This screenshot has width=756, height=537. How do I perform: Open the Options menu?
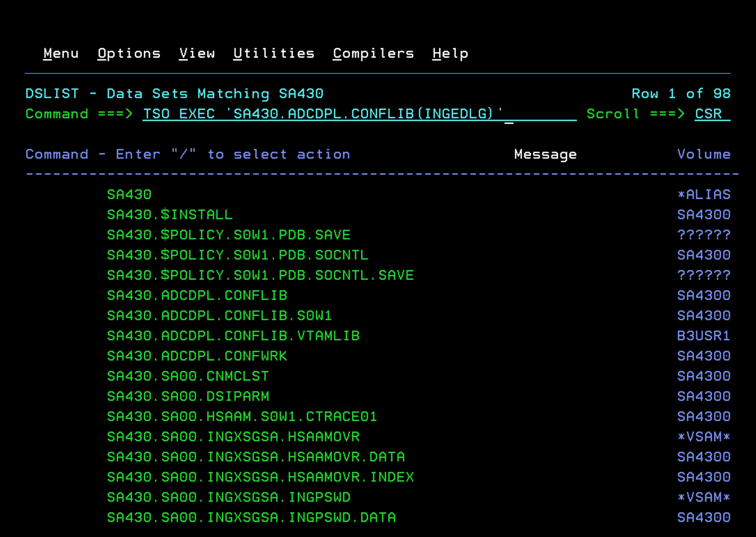click(129, 53)
